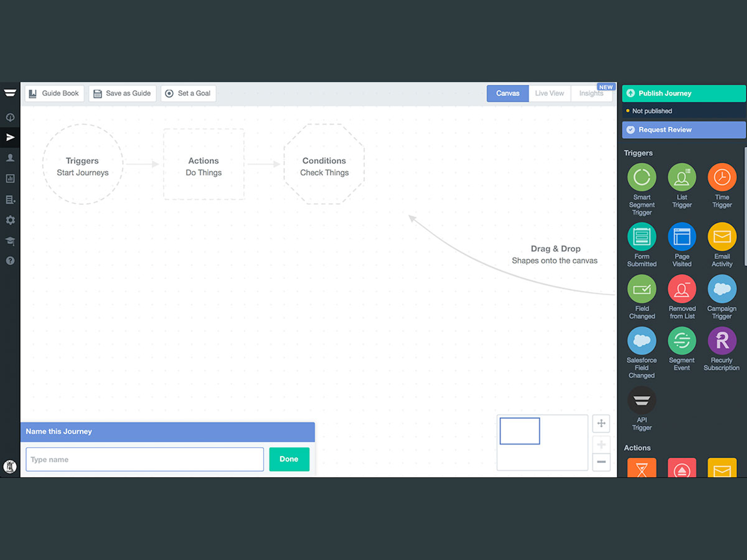
Task: Select the List Trigger
Action: 682,177
